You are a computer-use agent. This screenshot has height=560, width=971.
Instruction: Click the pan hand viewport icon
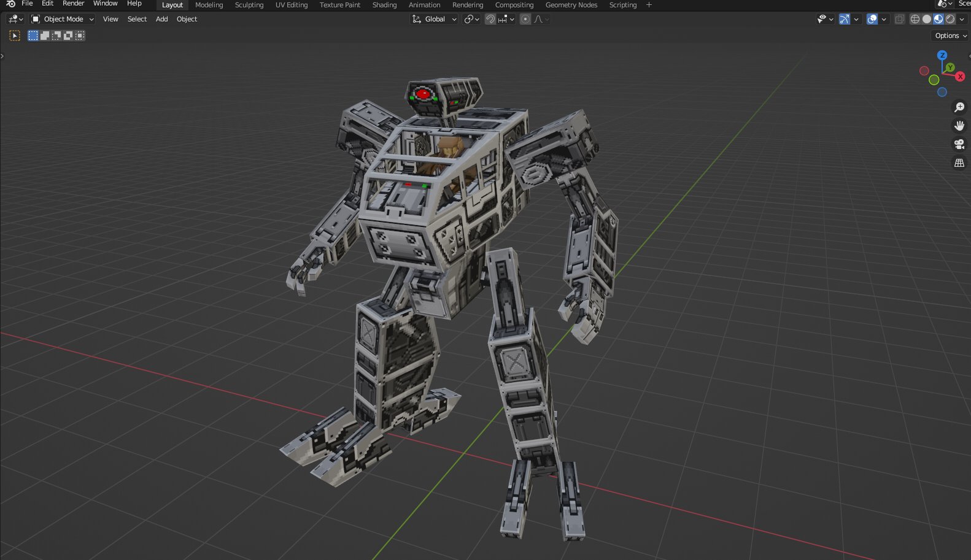point(959,126)
